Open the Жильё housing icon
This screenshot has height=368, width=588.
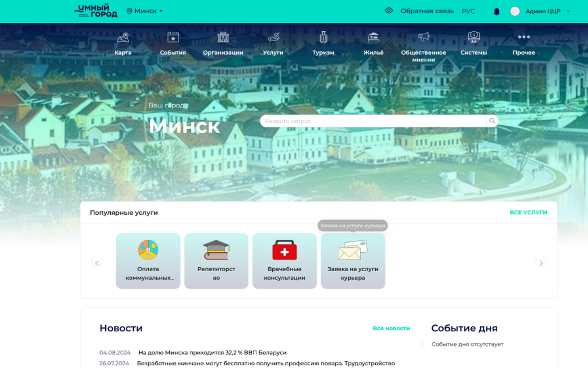[373, 37]
